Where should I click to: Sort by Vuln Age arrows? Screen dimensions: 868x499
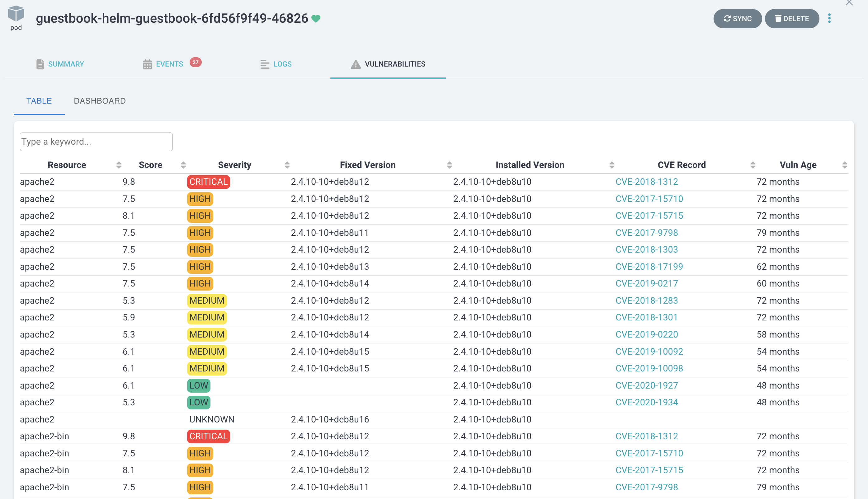click(845, 165)
